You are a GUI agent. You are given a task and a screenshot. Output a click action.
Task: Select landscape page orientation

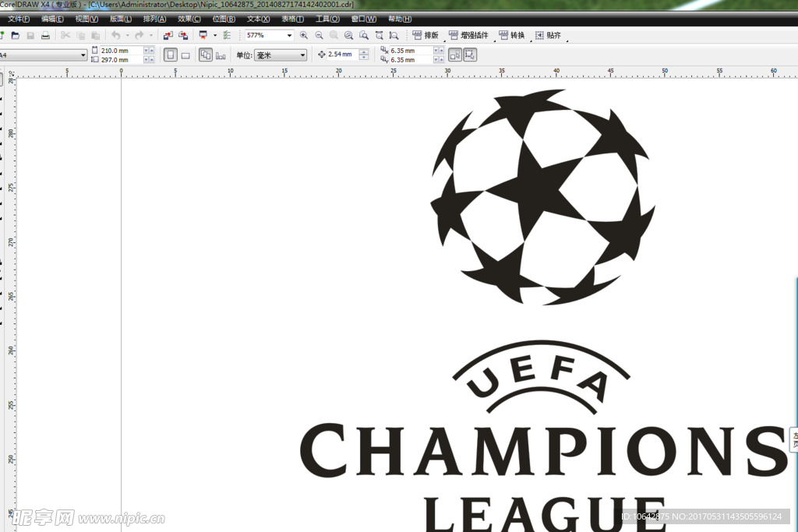[185, 55]
